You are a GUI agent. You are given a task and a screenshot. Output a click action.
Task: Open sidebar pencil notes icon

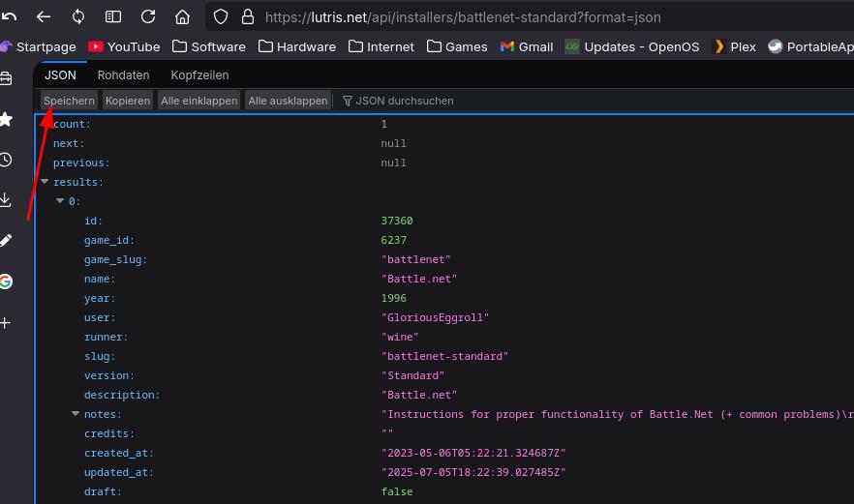point(6,240)
